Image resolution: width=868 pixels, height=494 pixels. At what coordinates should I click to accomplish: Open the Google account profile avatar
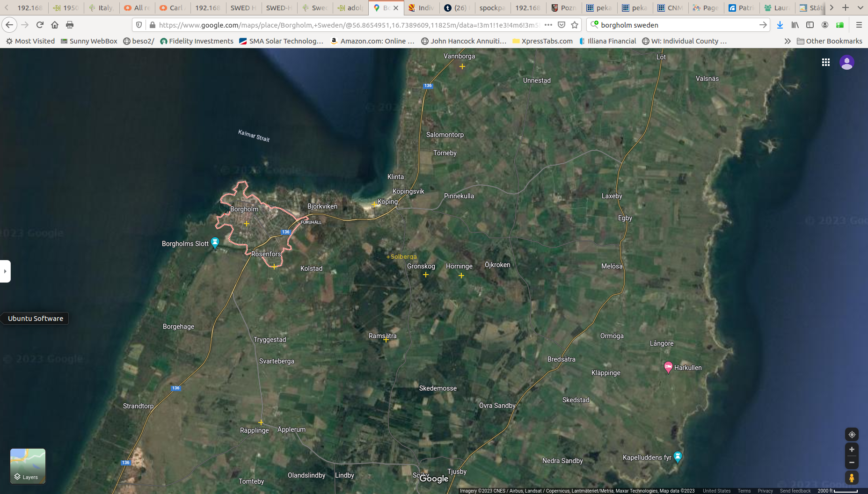[846, 62]
